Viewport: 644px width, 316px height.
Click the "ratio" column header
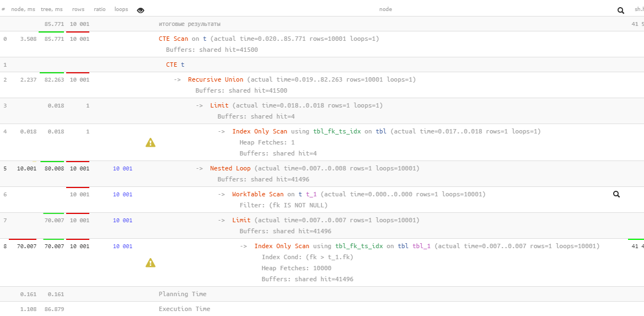[x=100, y=9]
